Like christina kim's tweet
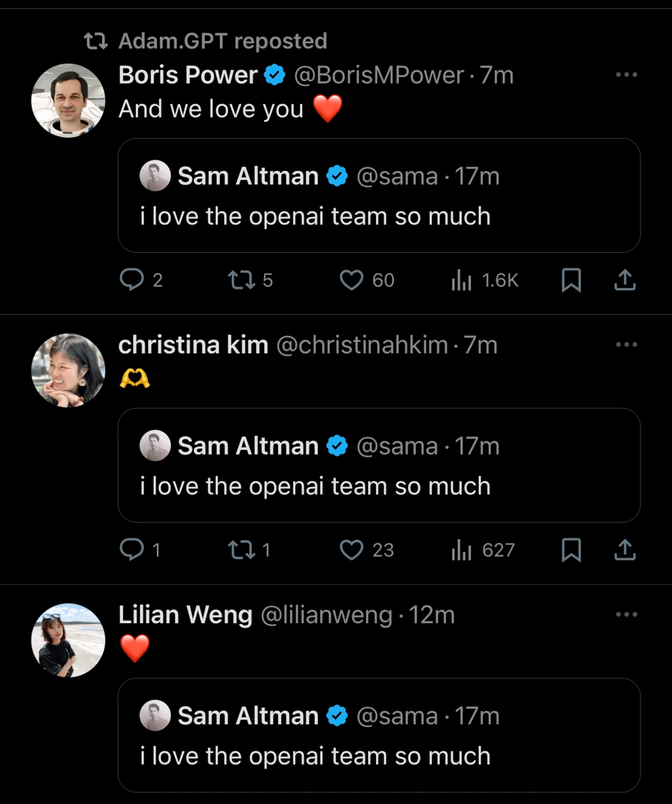672x804 pixels. 351,550
